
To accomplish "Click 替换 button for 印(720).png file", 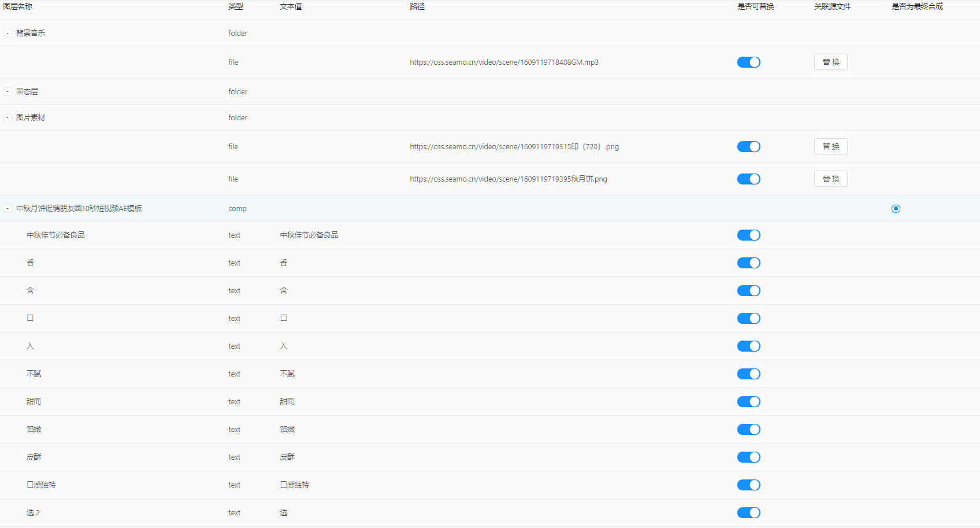I will 831,146.
